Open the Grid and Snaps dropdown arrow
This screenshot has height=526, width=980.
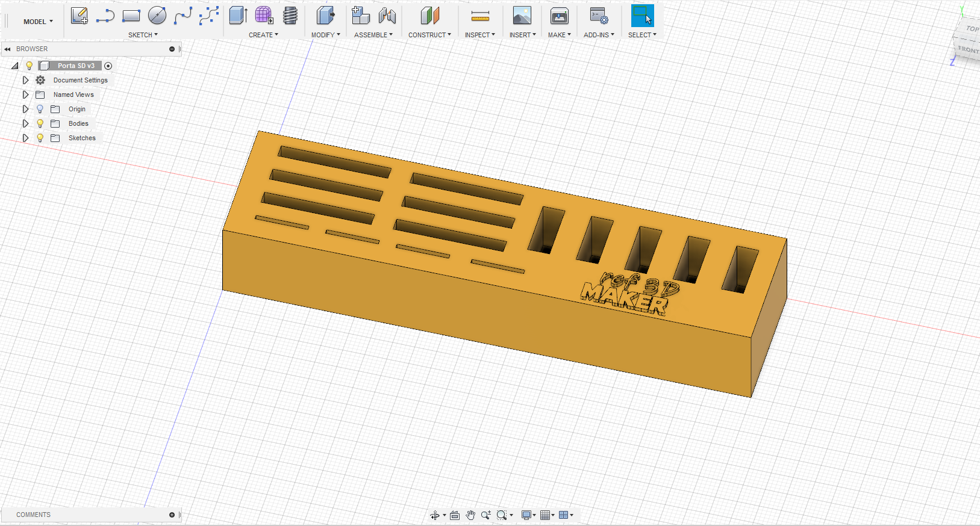[553, 515]
